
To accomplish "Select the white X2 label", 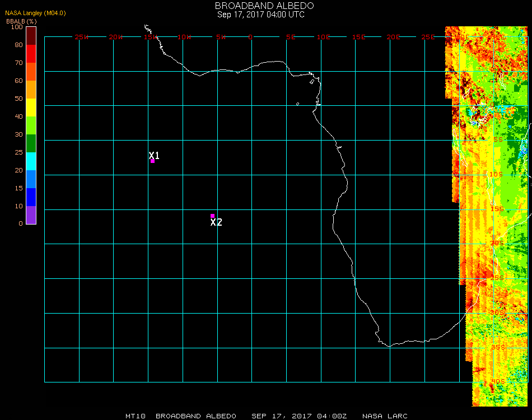I will pos(216,222).
